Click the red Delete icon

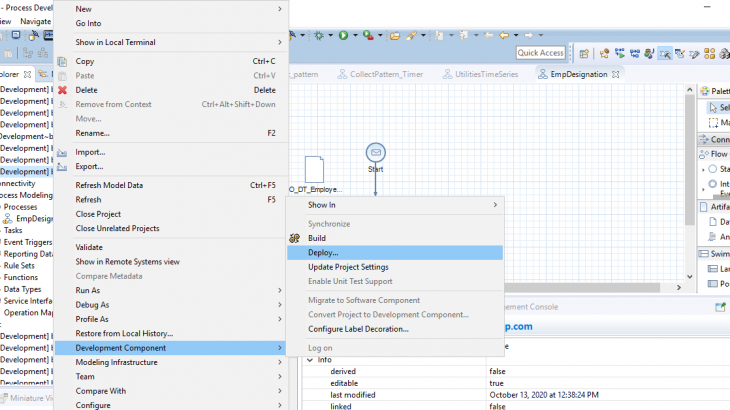tap(63, 90)
